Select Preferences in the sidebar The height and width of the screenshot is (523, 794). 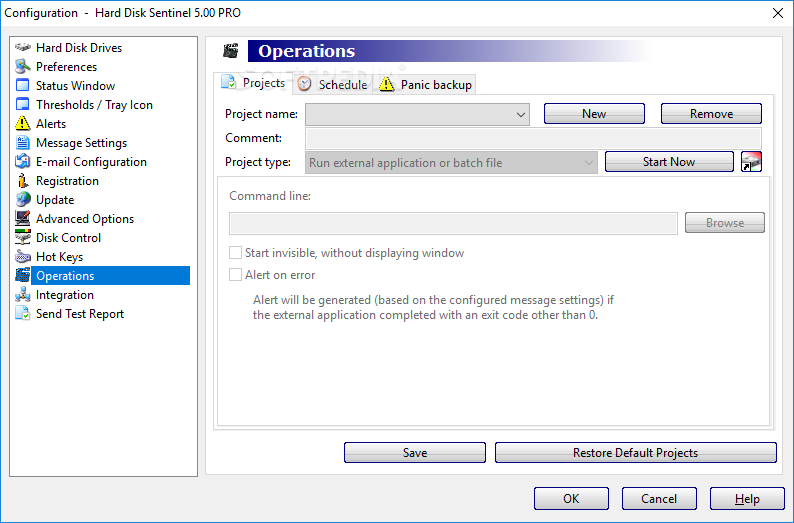pyautogui.click(x=66, y=67)
